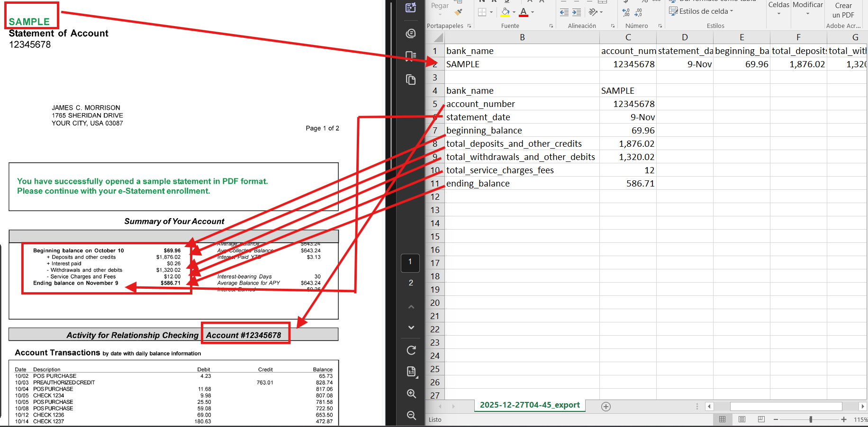868x427 pixels.
Task: Enable Page Break Preview view
Action: [761, 419]
